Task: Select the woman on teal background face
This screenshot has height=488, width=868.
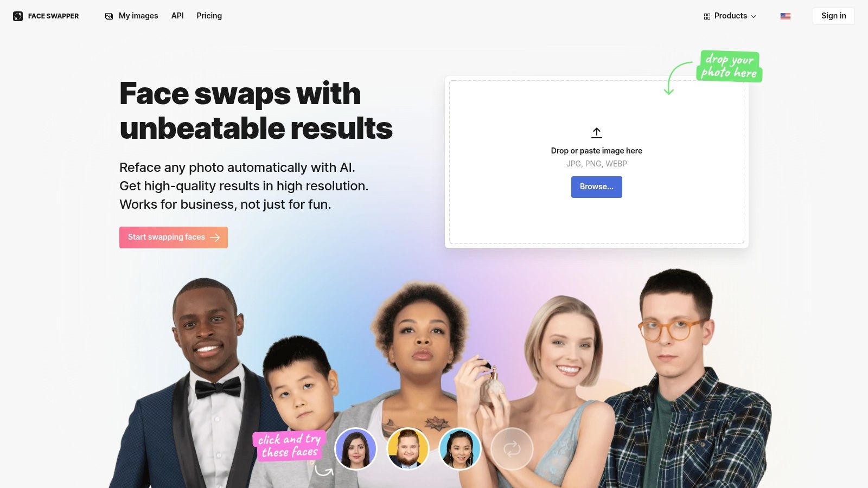Action: (x=460, y=449)
